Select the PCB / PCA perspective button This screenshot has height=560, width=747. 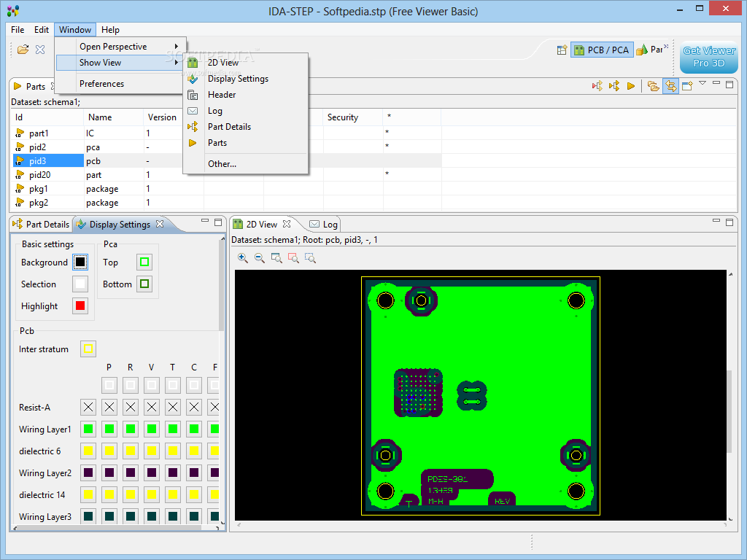click(x=602, y=50)
